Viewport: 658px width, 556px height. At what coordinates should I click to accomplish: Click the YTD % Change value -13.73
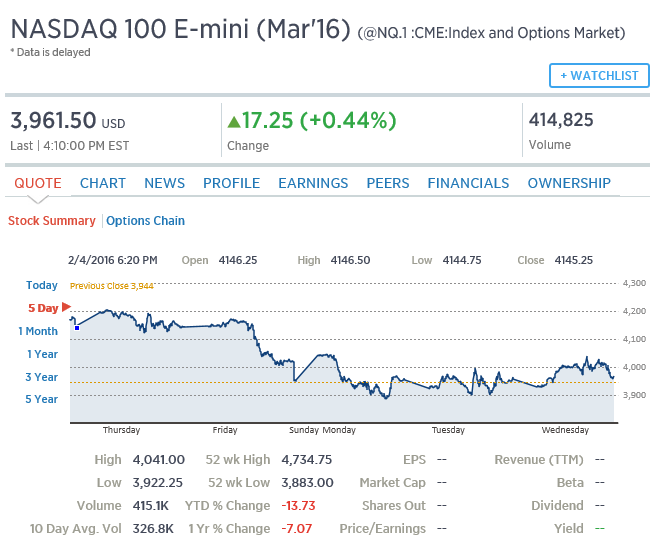[x=298, y=506]
